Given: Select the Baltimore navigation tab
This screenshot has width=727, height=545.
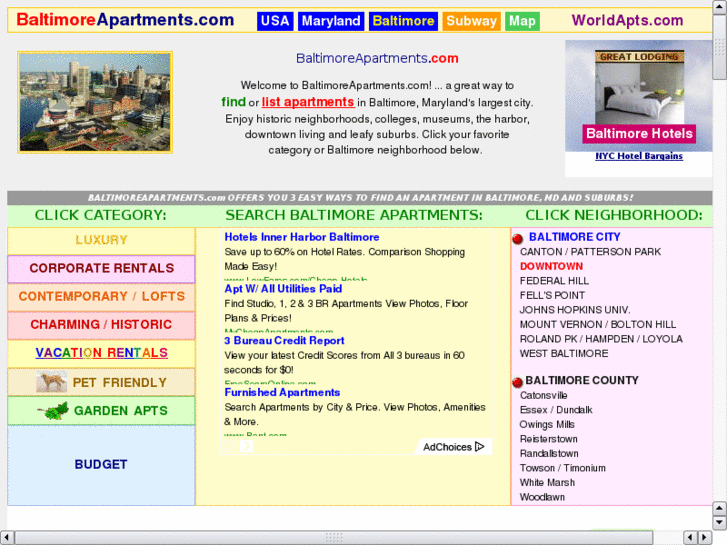Looking at the screenshot, I should point(403,21).
